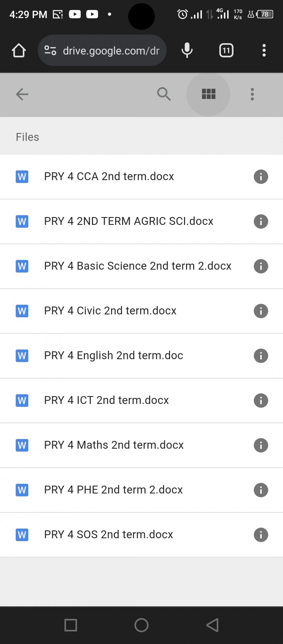Show info for Basic Science file

coord(261,266)
